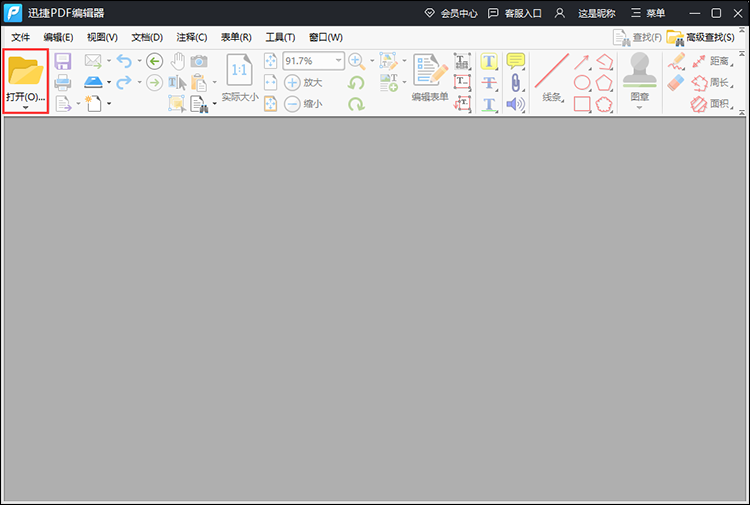750x505 pixels.
Task: Click the 图章 stamp tool
Action: 640,79
